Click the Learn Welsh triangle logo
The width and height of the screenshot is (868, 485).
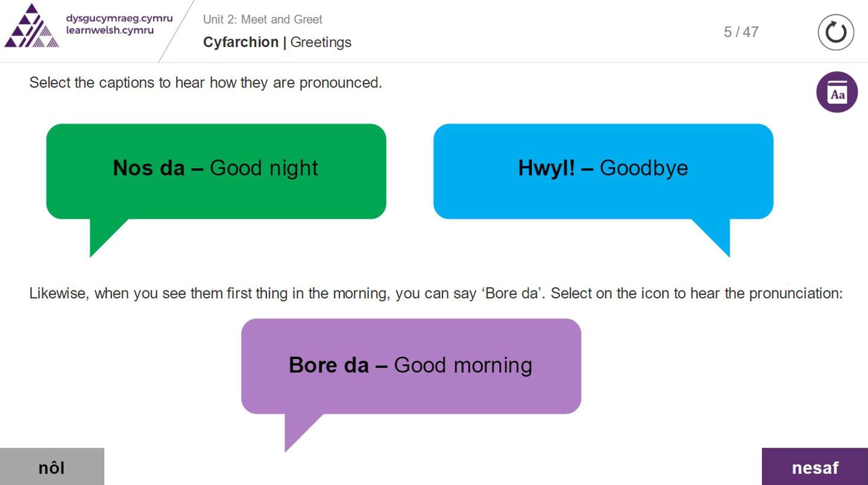[32, 27]
